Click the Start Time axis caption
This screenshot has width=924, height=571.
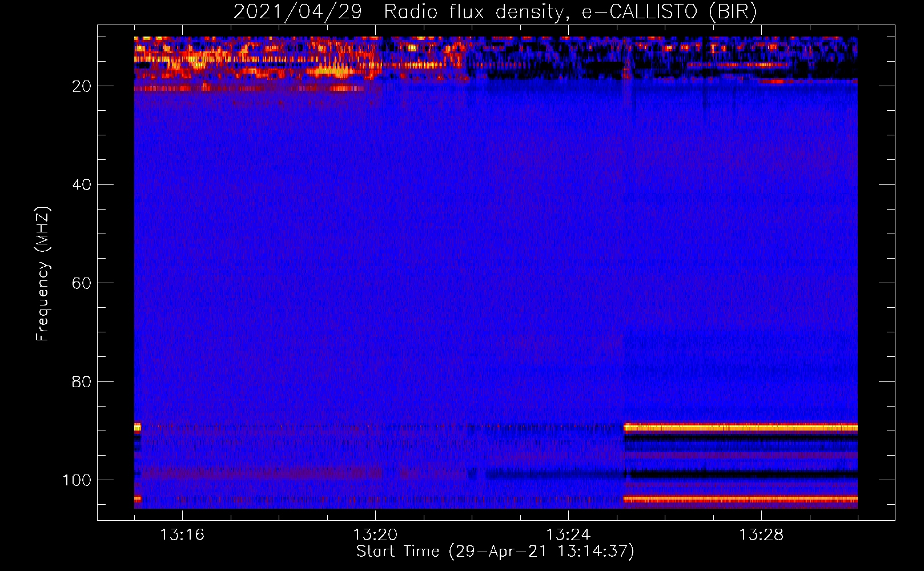point(495,552)
